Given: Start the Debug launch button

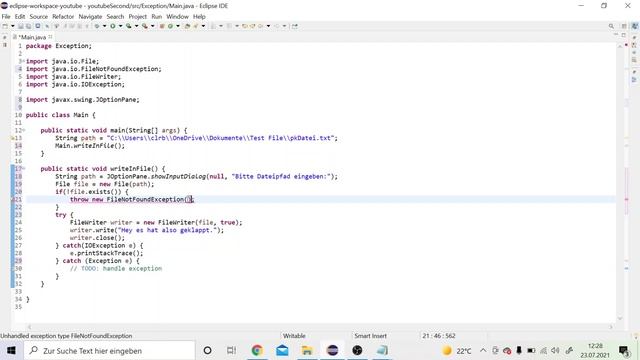Looking at the screenshot, I should [97, 26].
